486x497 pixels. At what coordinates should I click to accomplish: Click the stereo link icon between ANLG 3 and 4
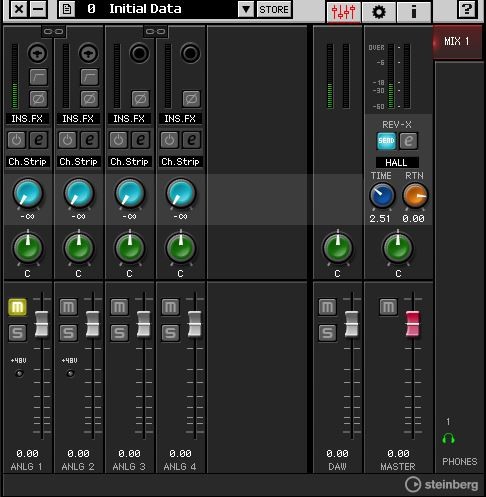coord(156,32)
